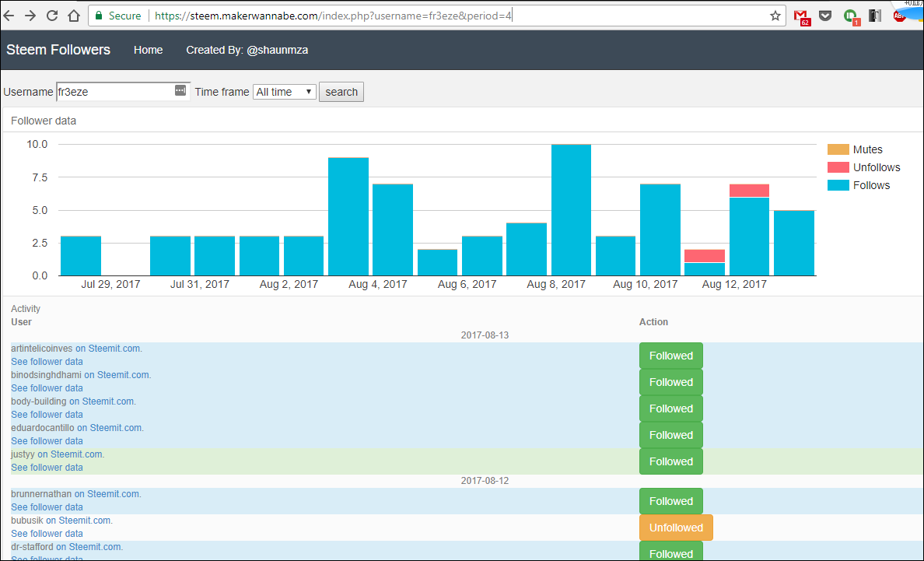
Task: See follower data for eduardocantillo
Action: (x=47, y=441)
